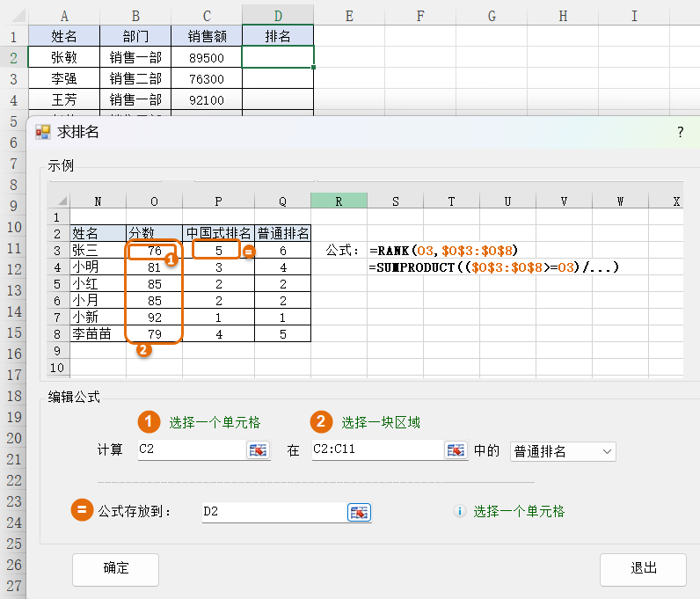This screenshot has width=700, height=599.
Task: Click the range input field containing C2:C11
Action: pos(376,450)
